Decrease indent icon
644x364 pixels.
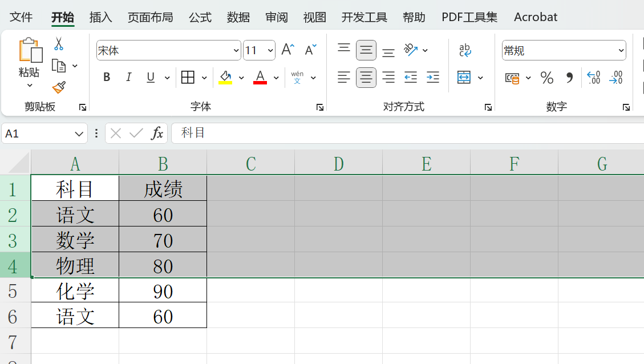[x=410, y=77]
